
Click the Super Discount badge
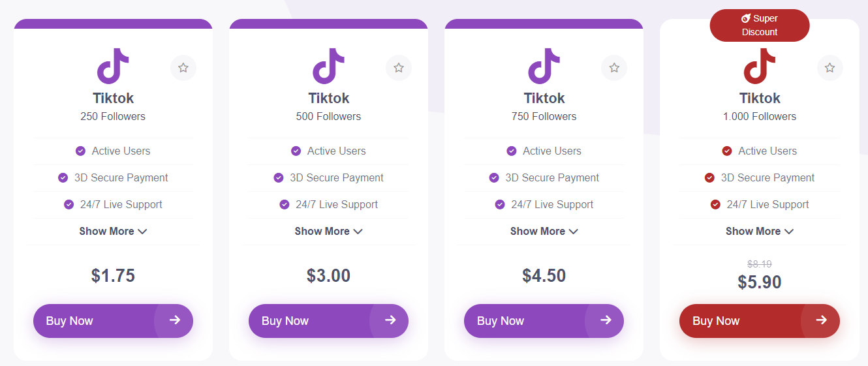(x=760, y=25)
